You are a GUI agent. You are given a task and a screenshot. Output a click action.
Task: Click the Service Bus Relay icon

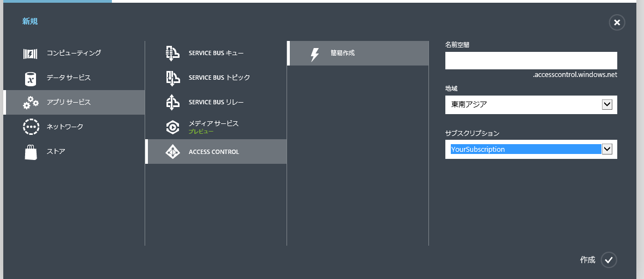click(x=172, y=103)
